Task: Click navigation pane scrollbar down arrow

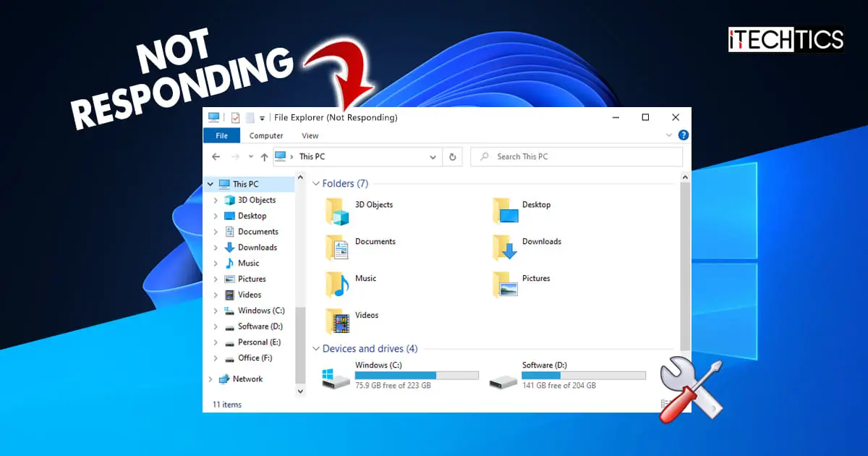Action: pyautogui.click(x=301, y=391)
